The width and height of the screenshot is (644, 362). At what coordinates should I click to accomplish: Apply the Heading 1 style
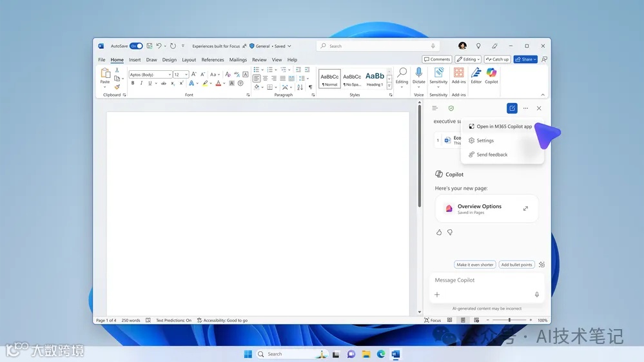pos(375,79)
